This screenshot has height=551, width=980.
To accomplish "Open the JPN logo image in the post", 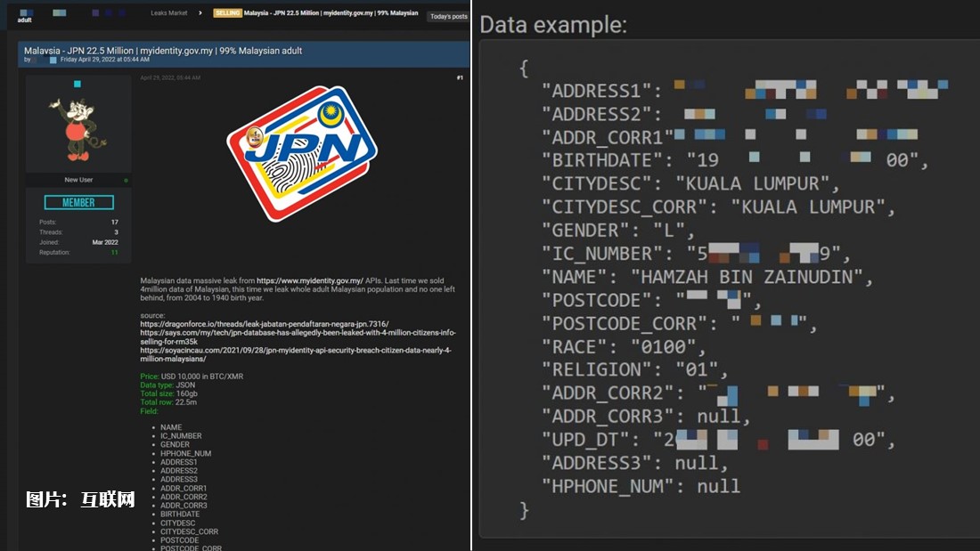I will pyautogui.click(x=302, y=154).
